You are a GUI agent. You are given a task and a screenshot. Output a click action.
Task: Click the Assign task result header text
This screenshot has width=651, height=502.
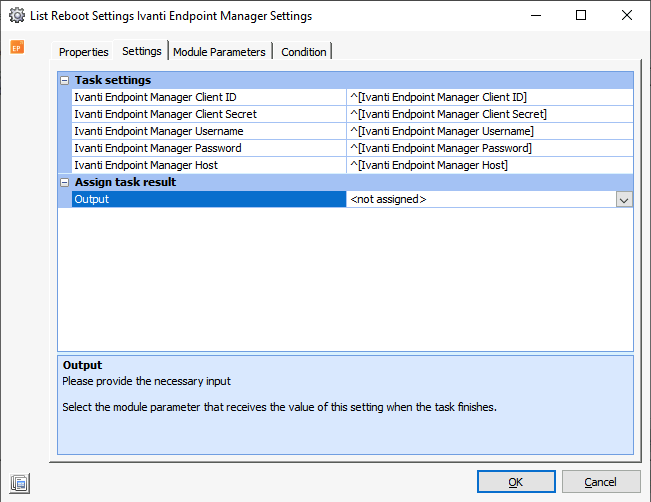125,182
